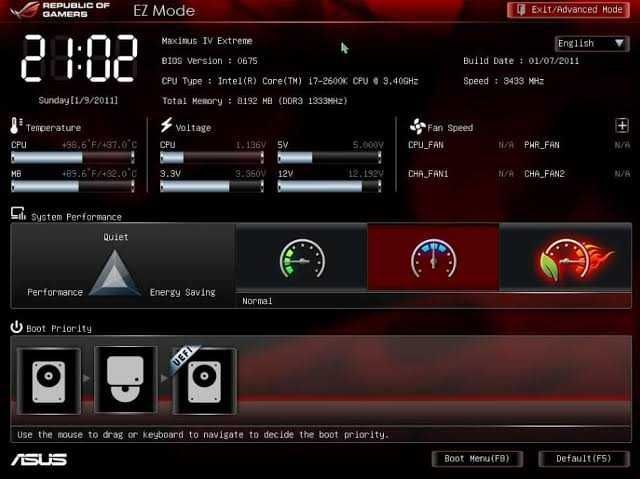640x479 pixels.
Task: Click the CHA_FAN2 label
Action: tap(544, 174)
